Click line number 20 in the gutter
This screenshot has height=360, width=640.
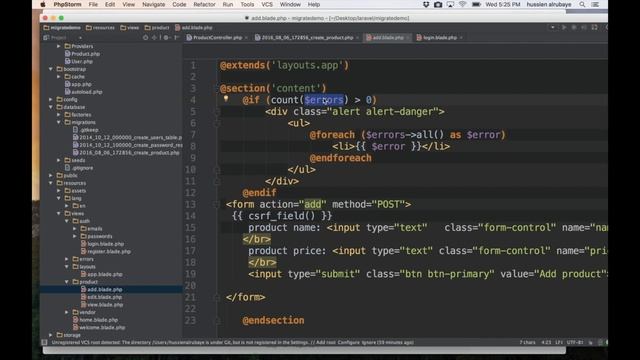[190, 286]
